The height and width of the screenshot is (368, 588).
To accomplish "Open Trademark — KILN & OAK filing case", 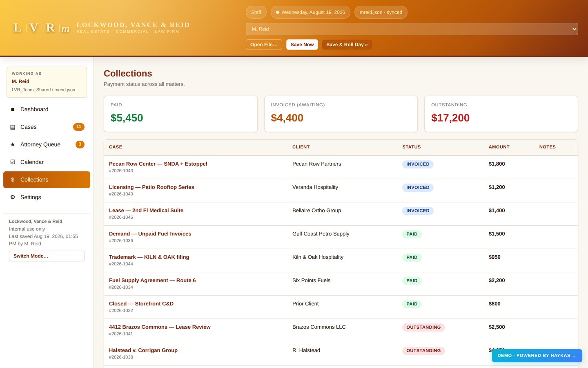I will point(149,257).
